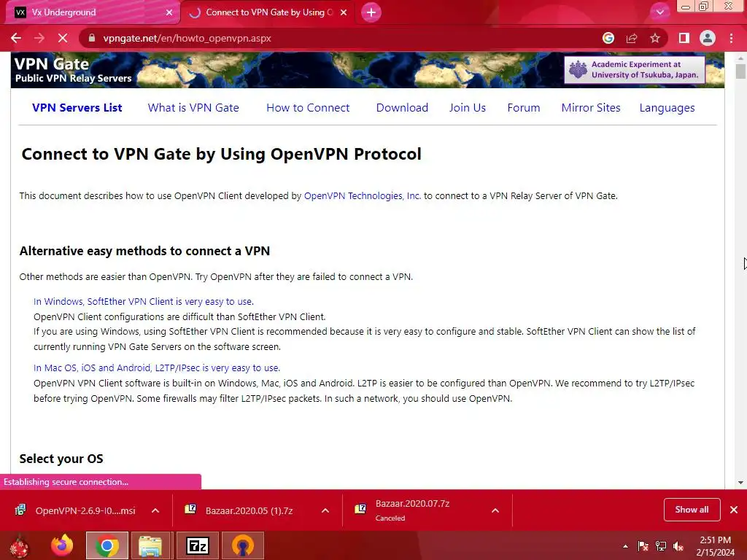The image size is (747, 560).
Task: Share this page using share icon
Action: click(x=632, y=38)
